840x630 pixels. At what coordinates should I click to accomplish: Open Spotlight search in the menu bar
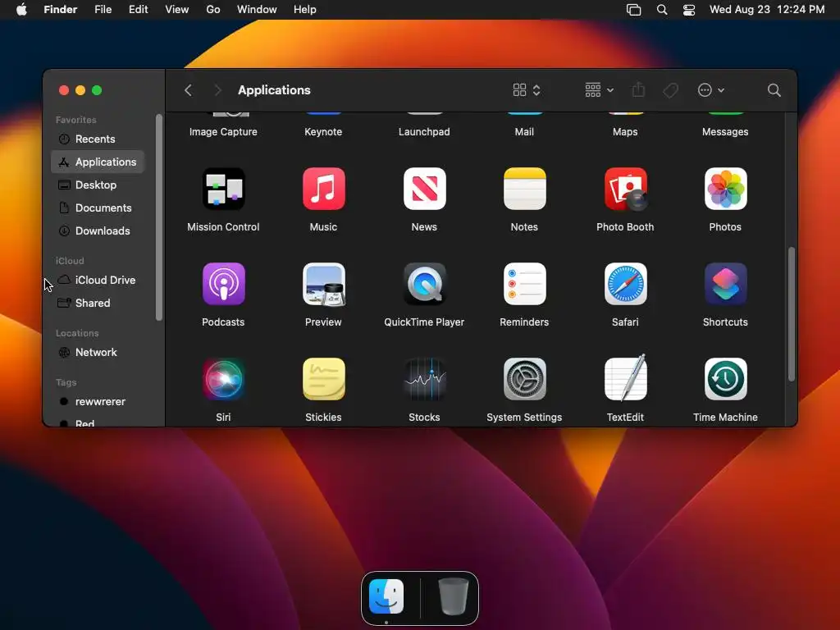(x=662, y=10)
